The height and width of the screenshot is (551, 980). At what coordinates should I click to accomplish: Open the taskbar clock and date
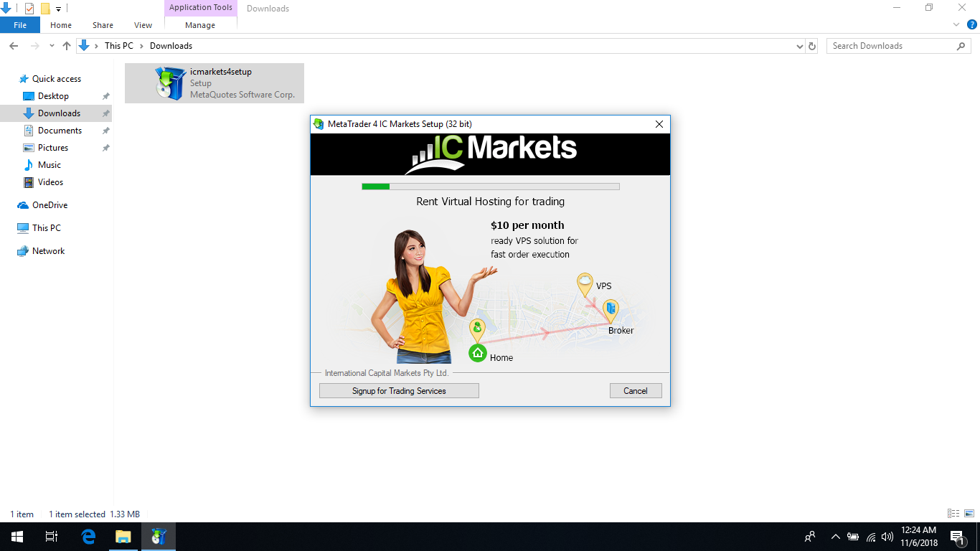coord(919,537)
